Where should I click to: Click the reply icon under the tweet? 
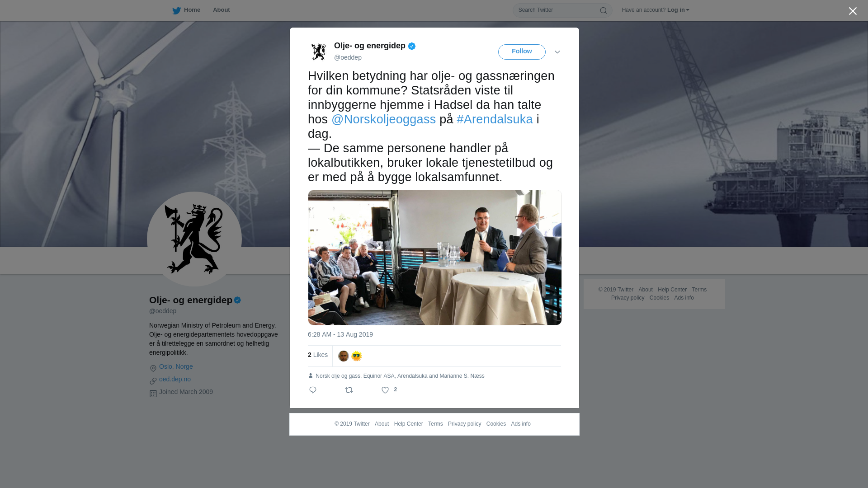[x=313, y=390]
